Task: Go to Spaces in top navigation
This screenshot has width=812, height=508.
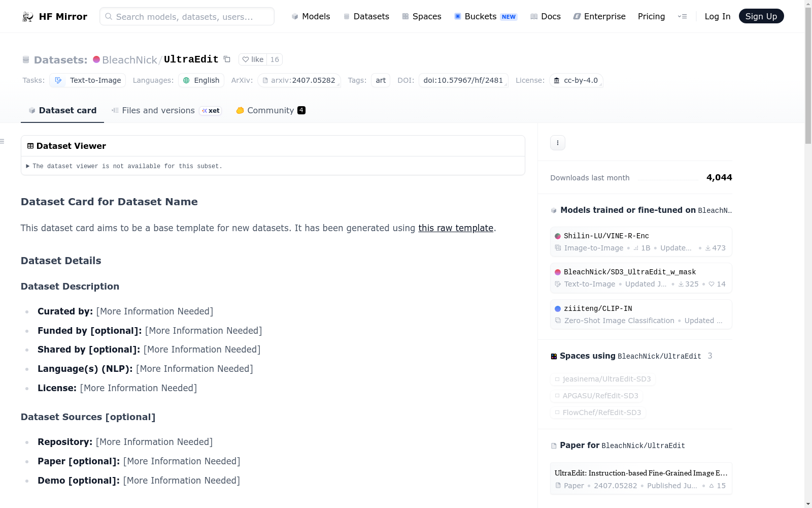Action: (x=421, y=16)
